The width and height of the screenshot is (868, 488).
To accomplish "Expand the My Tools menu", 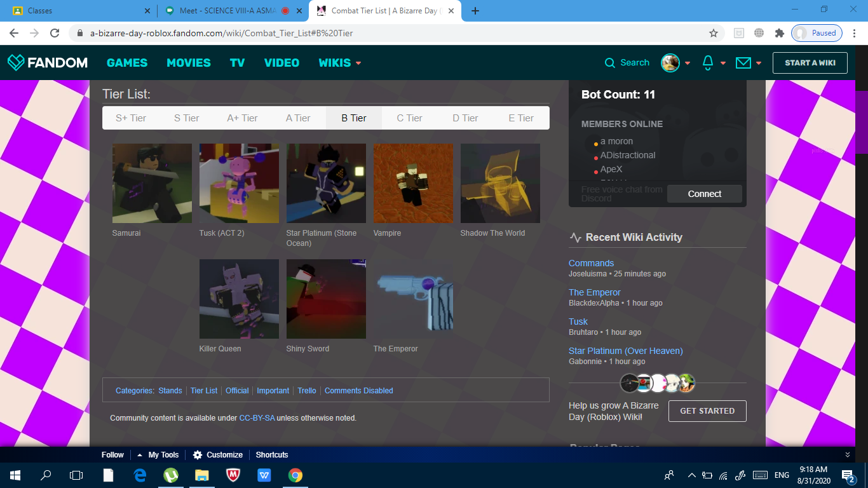I will click(158, 455).
